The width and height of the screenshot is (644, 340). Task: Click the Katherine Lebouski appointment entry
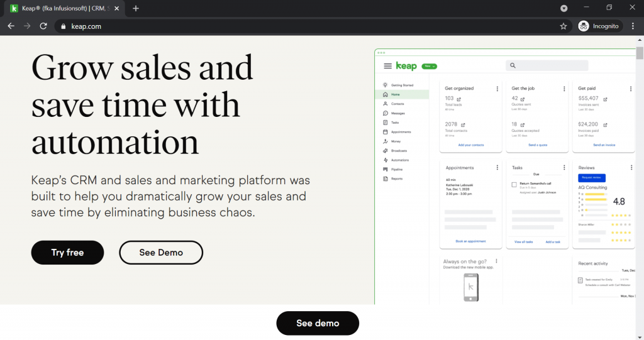458,187
